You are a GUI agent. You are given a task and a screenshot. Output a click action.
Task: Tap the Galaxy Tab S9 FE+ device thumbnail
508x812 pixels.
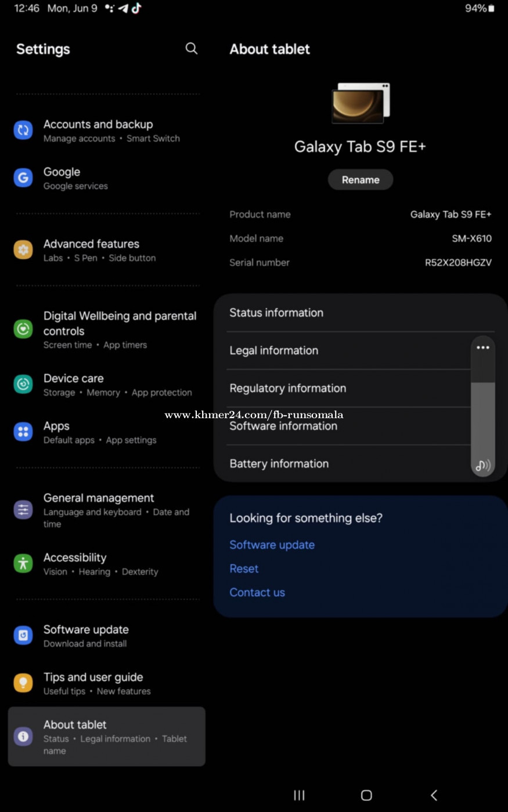coord(361,103)
